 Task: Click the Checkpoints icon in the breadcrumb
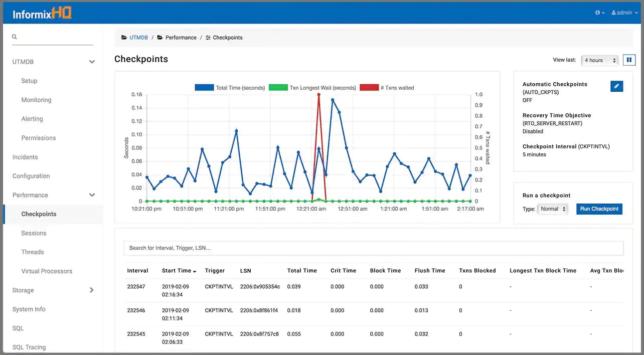[208, 37]
